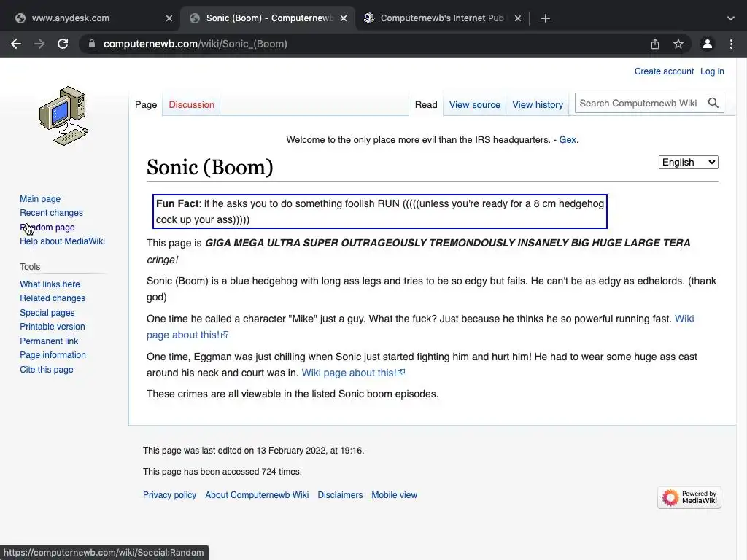Viewport: 747px width, 560px height.
Task: Switch to Computernewb's Internet Pub tab
Action: pyautogui.click(x=442, y=18)
